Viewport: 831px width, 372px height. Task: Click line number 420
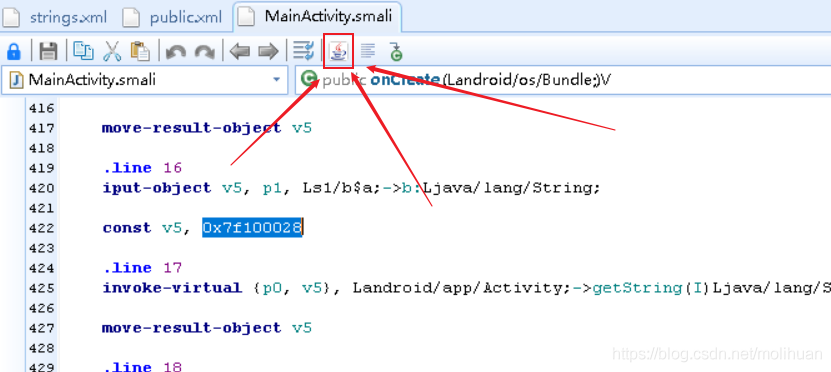click(x=42, y=188)
